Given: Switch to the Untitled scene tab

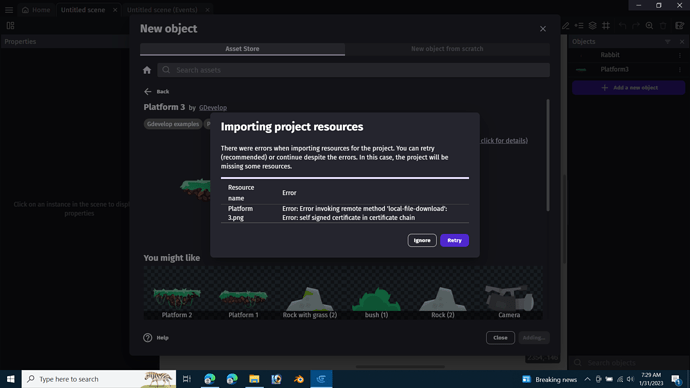Looking at the screenshot, I should [x=83, y=10].
